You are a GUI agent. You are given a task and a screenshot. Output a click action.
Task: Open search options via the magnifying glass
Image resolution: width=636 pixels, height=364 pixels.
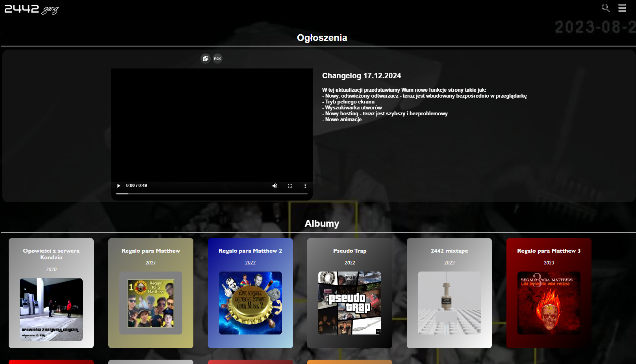[605, 8]
